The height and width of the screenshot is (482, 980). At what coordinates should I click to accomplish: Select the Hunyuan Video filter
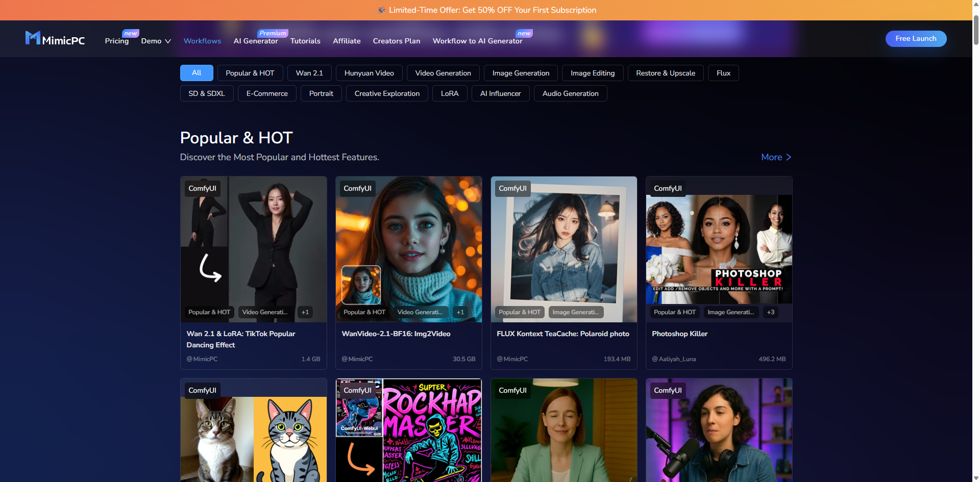369,73
